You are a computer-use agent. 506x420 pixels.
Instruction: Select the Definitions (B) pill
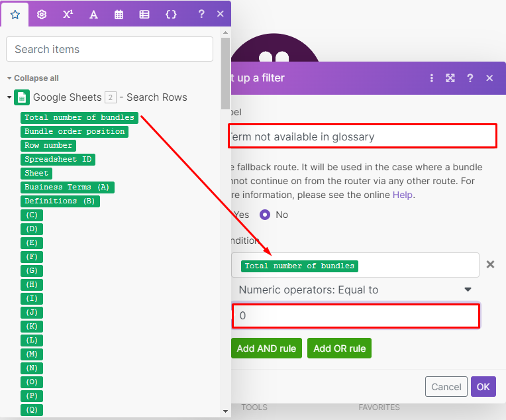(x=60, y=201)
